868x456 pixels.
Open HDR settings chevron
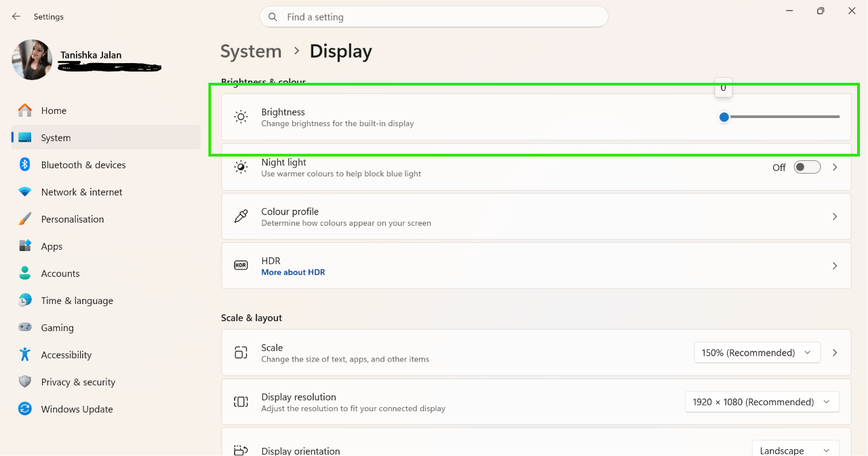(x=835, y=266)
